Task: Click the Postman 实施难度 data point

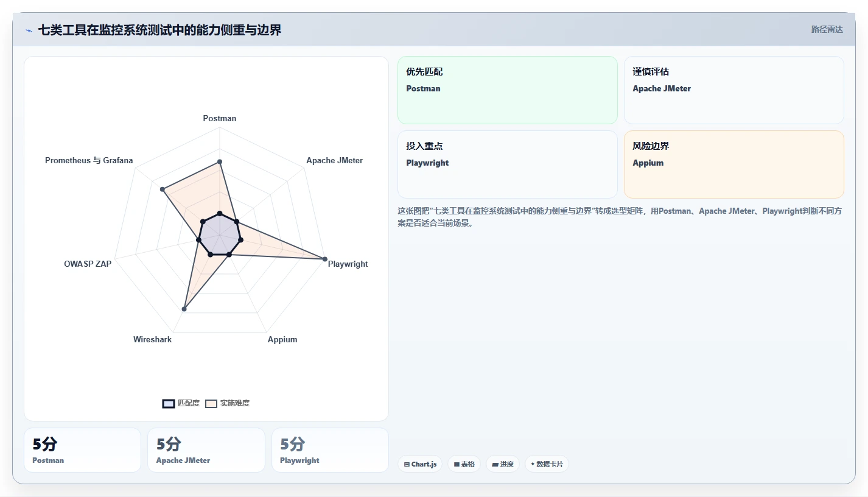Action: (x=220, y=161)
